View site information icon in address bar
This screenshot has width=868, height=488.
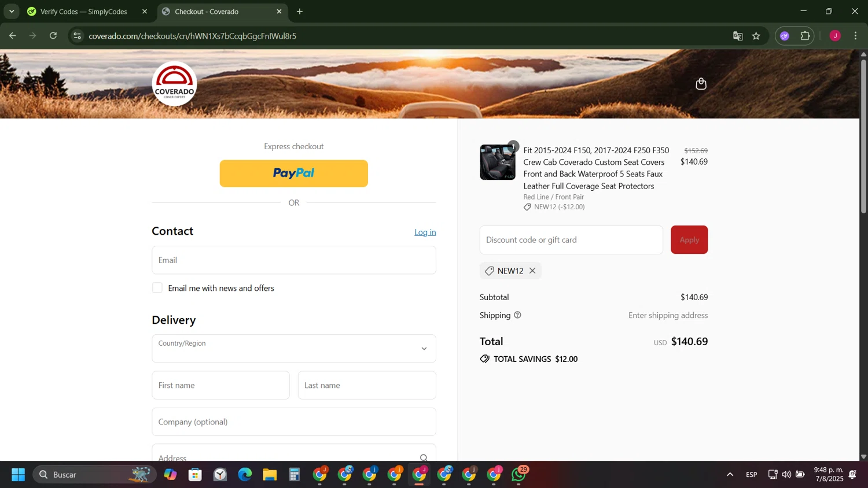[77, 36]
